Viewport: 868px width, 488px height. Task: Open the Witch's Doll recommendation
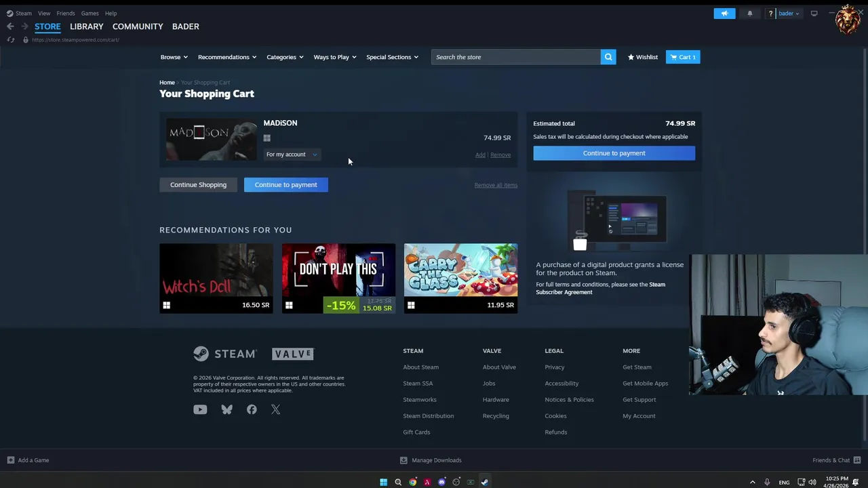(x=216, y=279)
